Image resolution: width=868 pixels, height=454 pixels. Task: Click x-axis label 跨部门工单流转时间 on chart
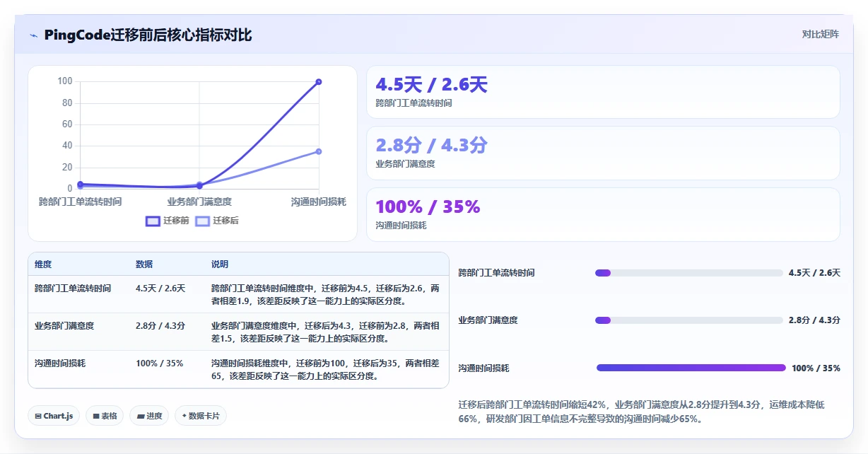(80, 202)
